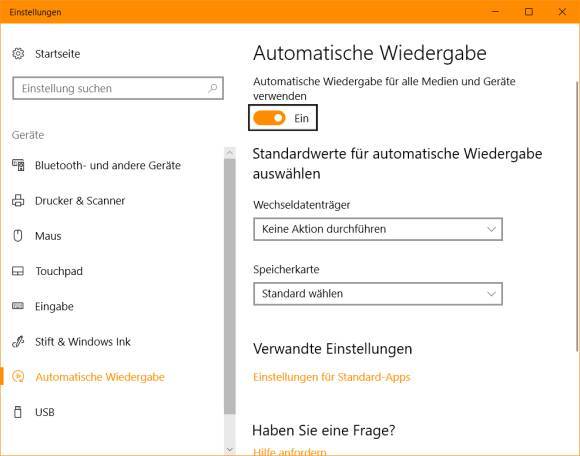
Task: Open the Wechseldatenträger dropdown
Action: coord(378,229)
